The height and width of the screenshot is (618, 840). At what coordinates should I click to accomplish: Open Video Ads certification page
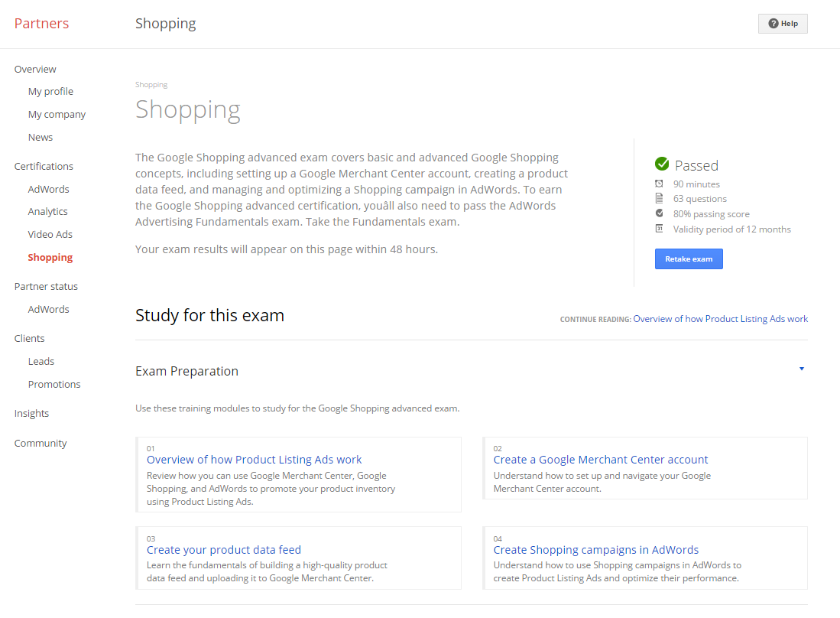[x=50, y=234]
